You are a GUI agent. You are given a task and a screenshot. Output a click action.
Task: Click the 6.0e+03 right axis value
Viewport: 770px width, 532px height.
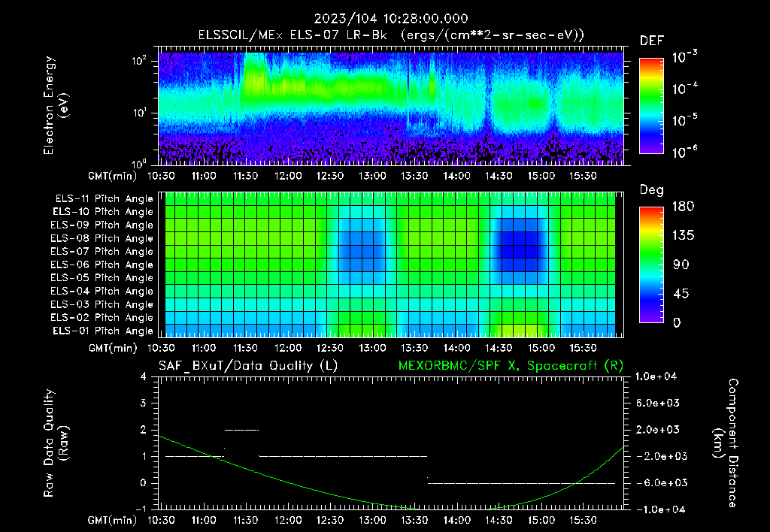pos(657,403)
